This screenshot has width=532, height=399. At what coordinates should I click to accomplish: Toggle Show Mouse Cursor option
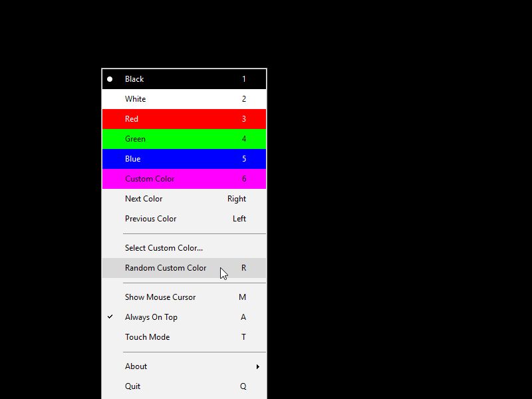coord(184,297)
